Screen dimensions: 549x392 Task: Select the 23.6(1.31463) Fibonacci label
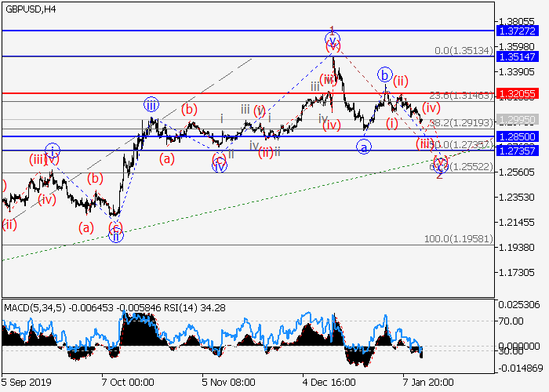(x=461, y=95)
